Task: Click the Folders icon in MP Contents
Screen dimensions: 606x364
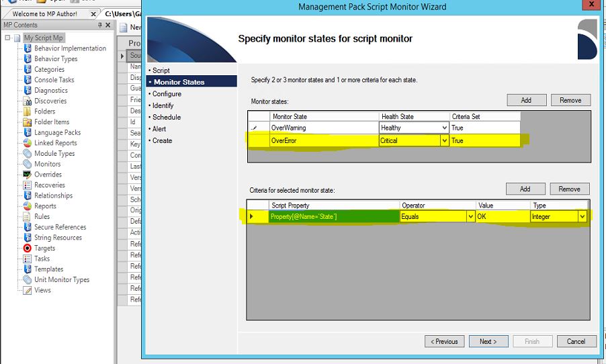Action: (28, 111)
